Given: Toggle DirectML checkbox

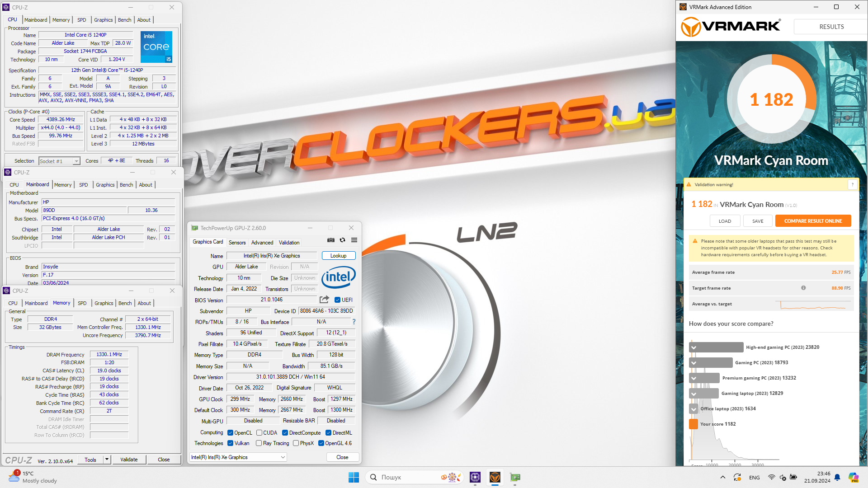Looking at the screenshot, I should coord(328,433).
